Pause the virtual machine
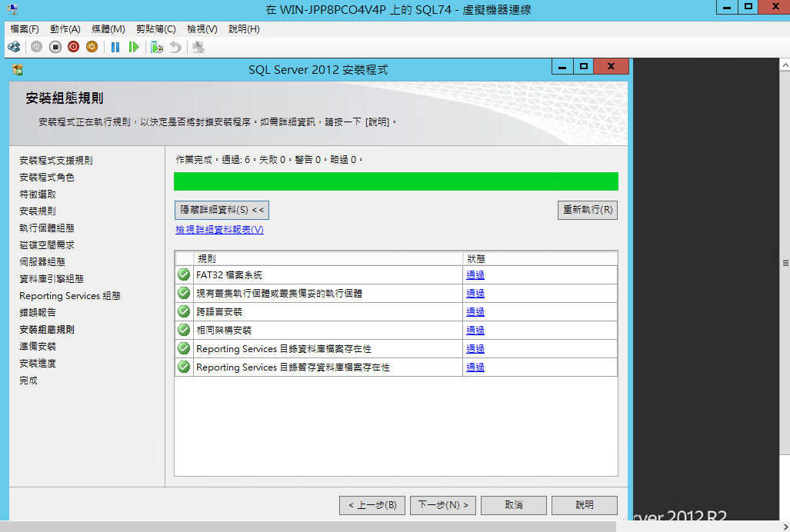The width and height of the screenshot is (790, 532). (x=115, y=48)
